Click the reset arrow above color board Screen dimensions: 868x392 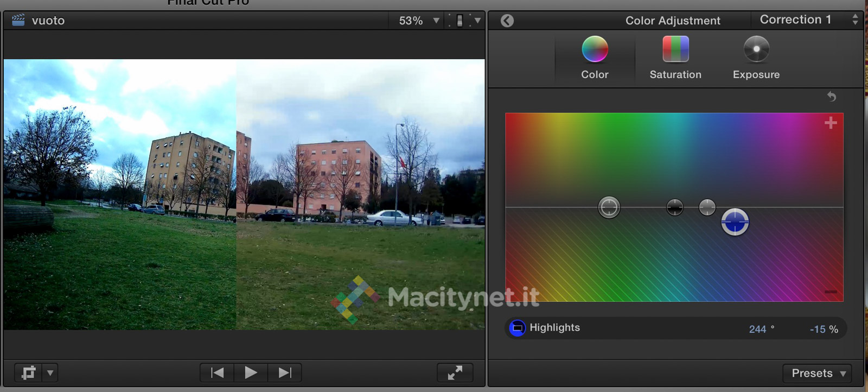click(831, 97)
